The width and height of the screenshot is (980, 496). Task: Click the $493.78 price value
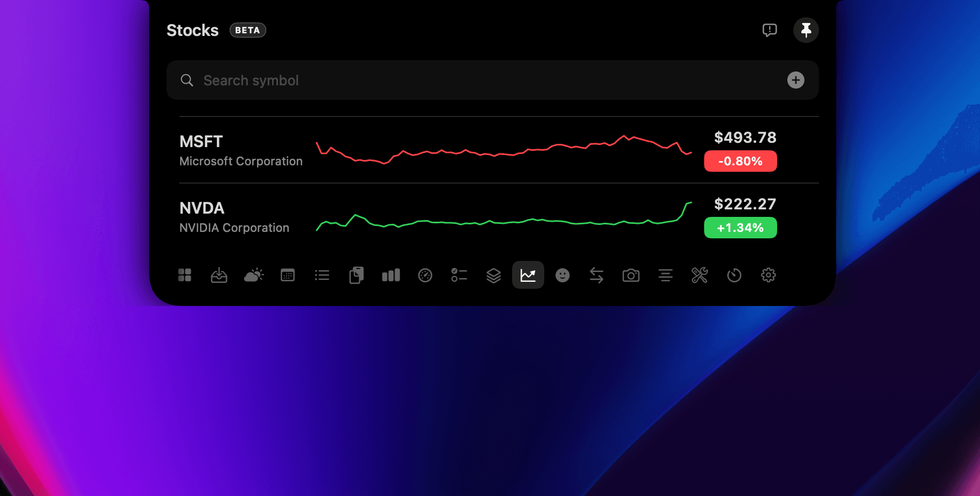coord(745,137)
